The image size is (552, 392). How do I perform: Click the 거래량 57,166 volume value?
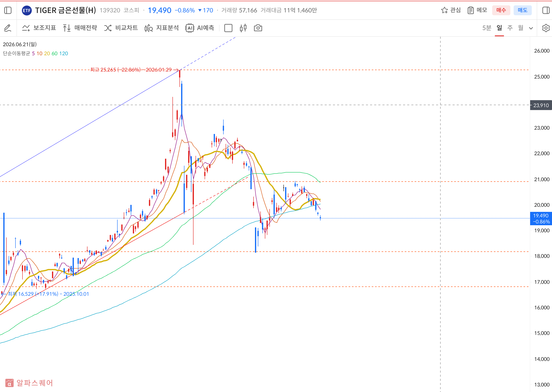click(x=239, y=10)
